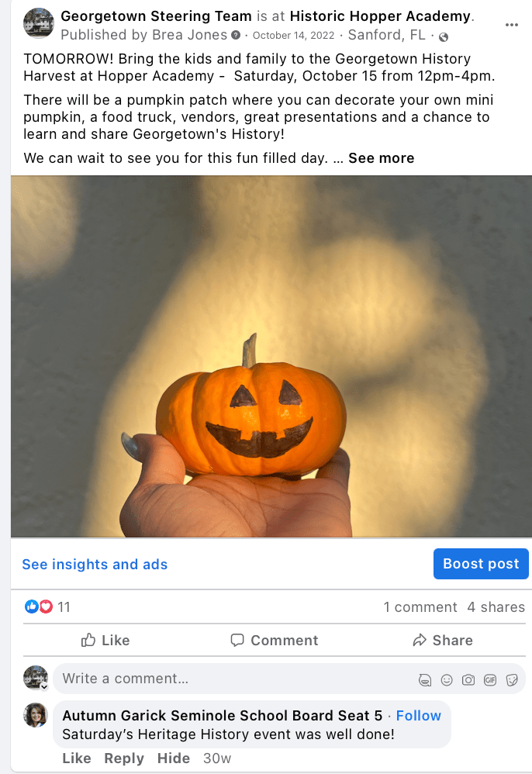Viewport: 532px width, 774px height.
Task: Click the Comment action button
Action: point(275,641)
